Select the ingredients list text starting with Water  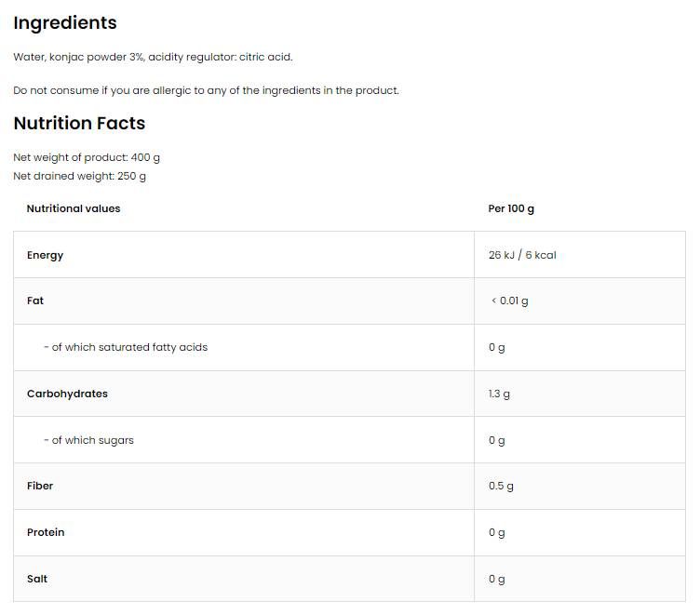pos(153,57)
